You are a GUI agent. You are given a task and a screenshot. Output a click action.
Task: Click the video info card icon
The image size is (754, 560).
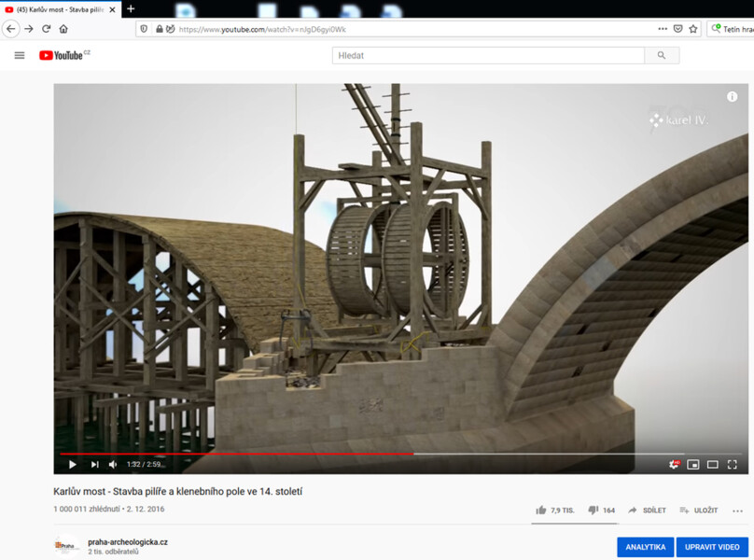coord(733,97)
